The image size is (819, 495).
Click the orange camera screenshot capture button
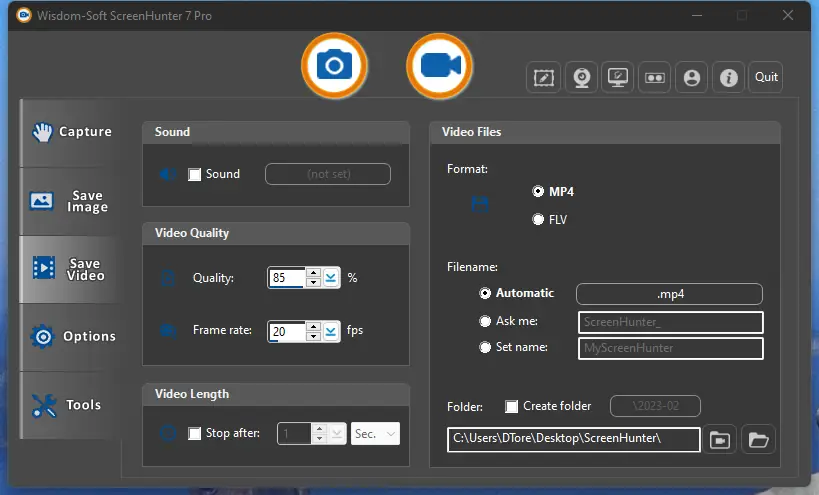(x=334, y=66)
